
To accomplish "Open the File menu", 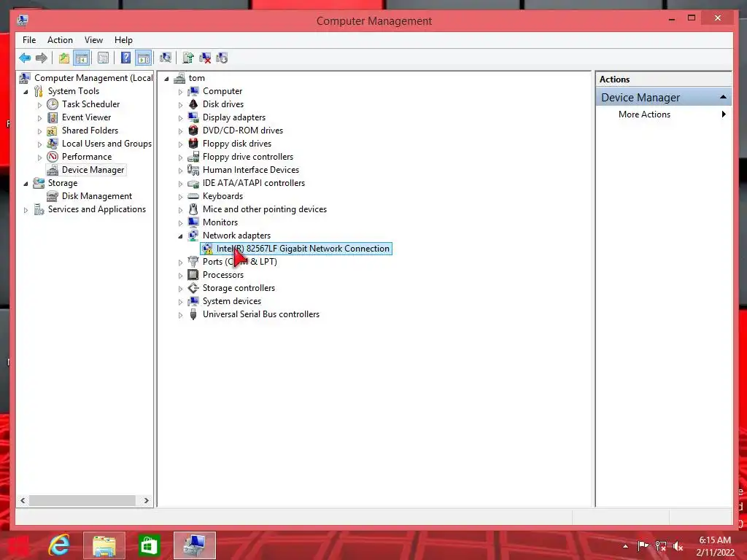I will pyautogui.click(x=29, y=40).
